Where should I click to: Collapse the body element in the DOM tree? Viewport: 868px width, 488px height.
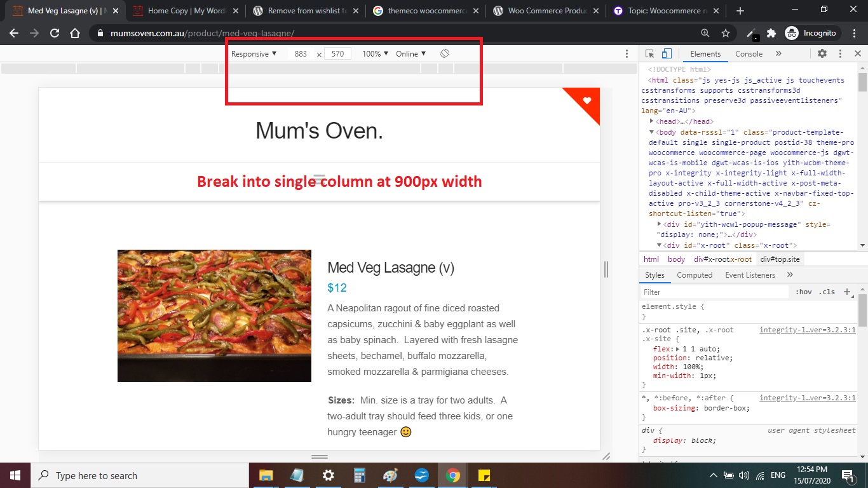click(x=652, y=132)
